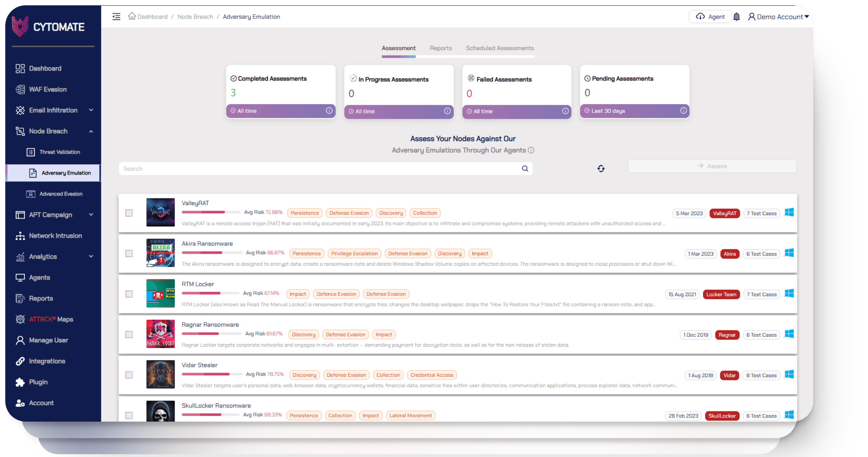Open Manage User in sidebar
Viewport: 868px width, 457px height.
click(x=42, y=340)
